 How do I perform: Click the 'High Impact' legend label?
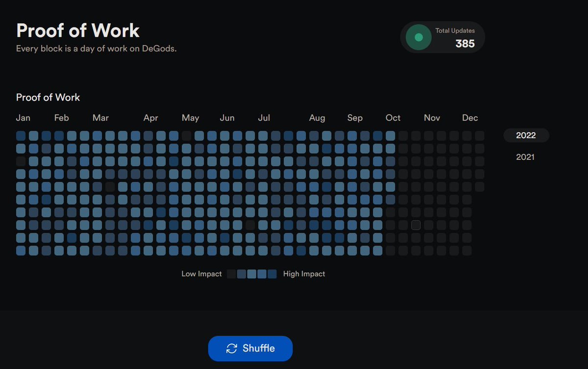[304, 274]
